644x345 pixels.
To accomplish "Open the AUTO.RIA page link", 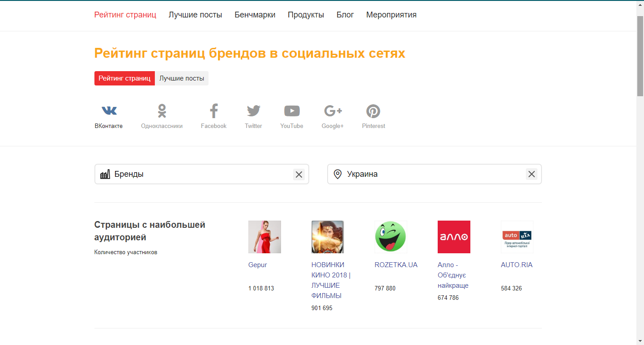I will coord(516,265).
